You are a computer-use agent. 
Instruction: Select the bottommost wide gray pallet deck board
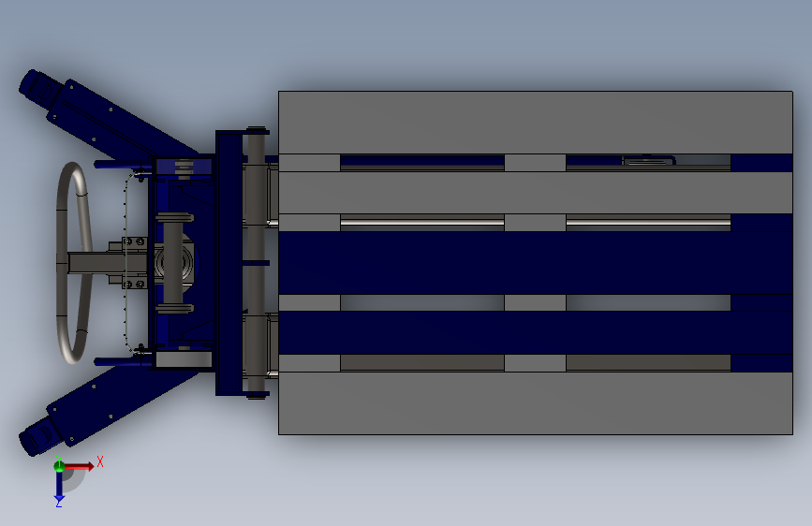(536, 403)
